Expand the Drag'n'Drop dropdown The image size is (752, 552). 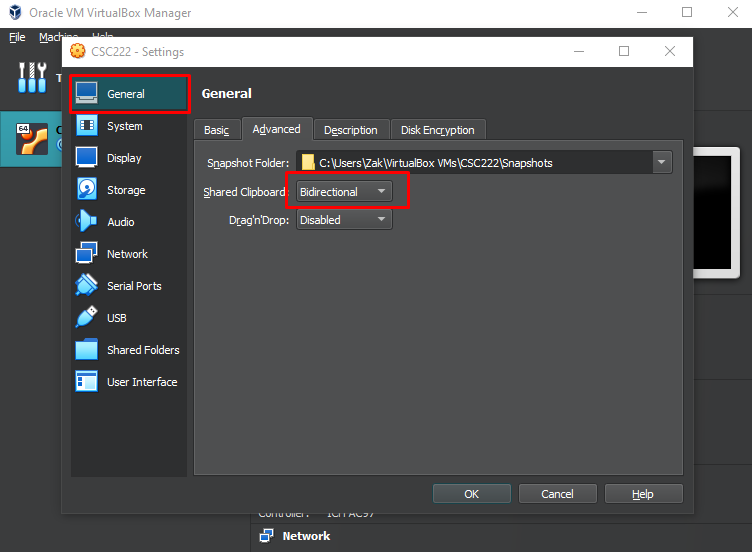pos(344,220)
